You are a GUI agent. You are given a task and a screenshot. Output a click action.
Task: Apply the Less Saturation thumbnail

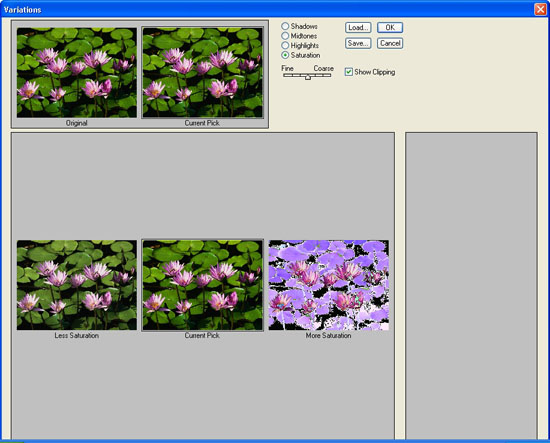point(77,285)
